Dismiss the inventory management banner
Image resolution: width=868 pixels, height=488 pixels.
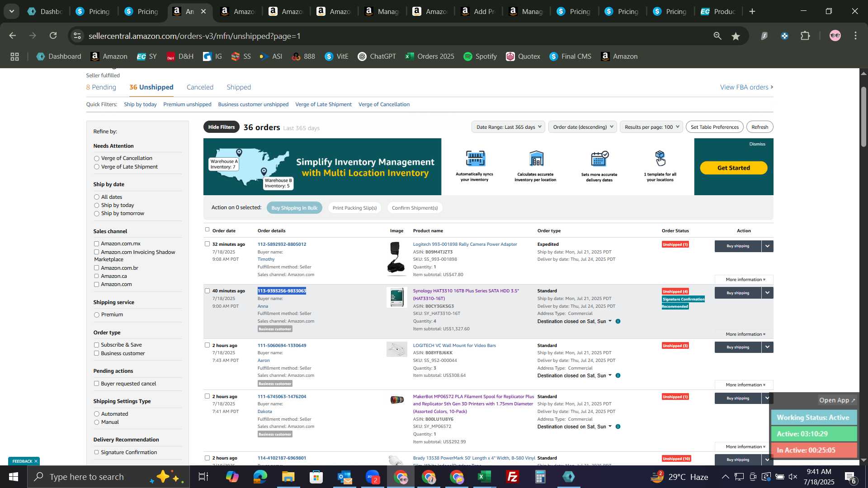point(757,144)
